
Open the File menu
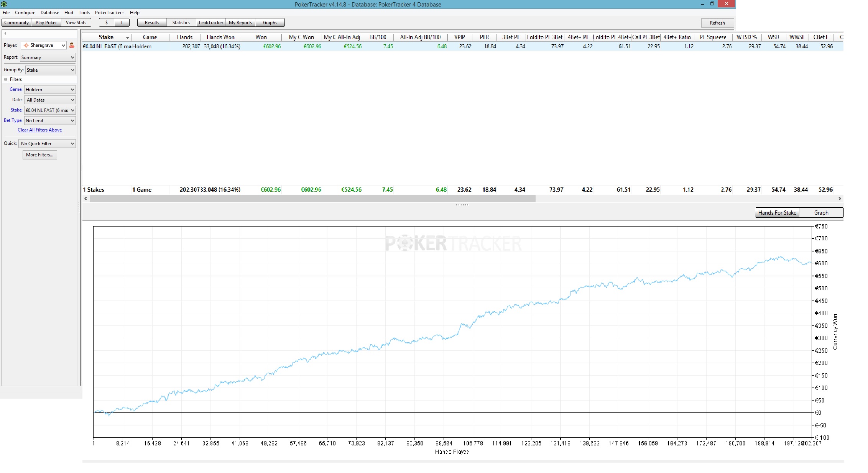[x=6, y=13]
